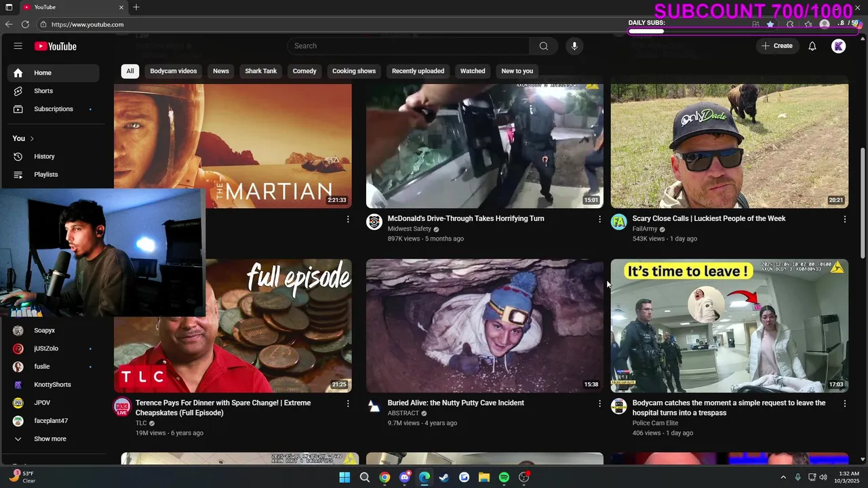Open more options for Bodycam catches video

pyautogui.click(x=845, y=403)
